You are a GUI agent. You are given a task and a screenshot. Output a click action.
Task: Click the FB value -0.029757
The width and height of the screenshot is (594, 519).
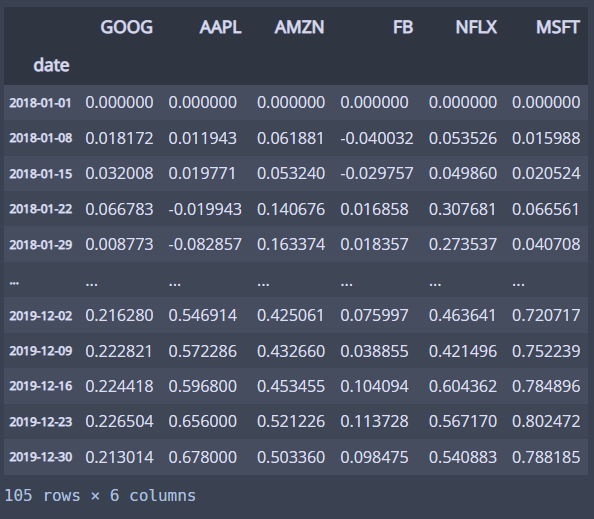(x=377, y=174)
